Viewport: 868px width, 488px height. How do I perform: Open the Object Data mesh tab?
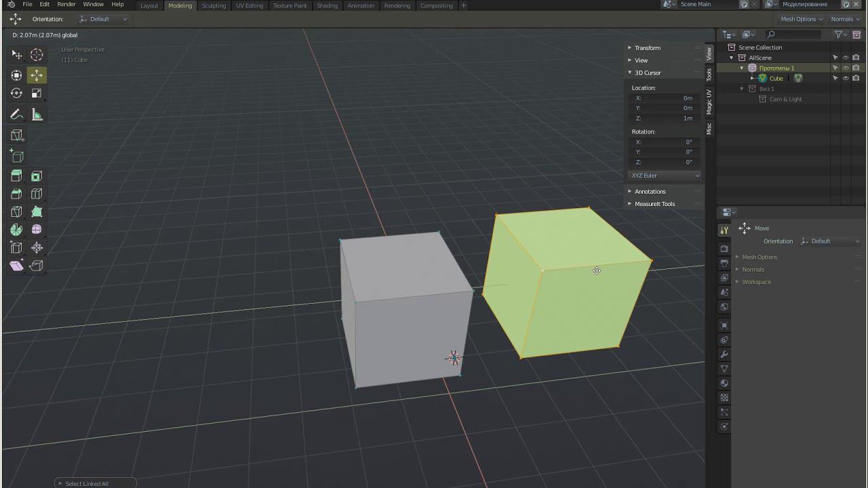(724, 369)
